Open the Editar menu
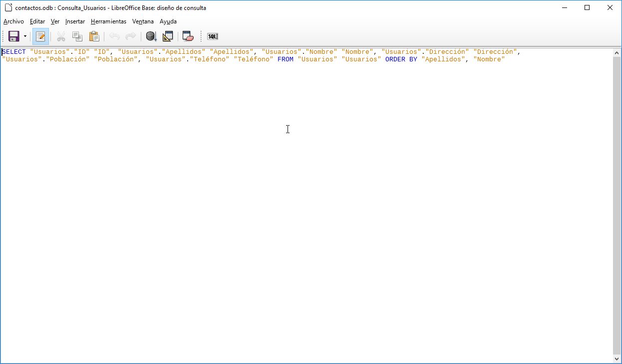 [37, 21]
